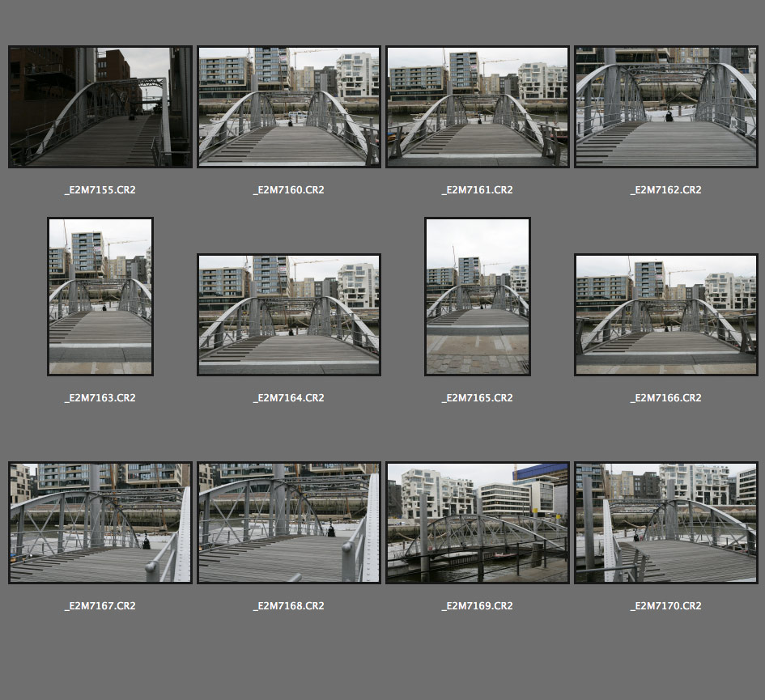765x700 pixels.
Task: Select the filename text _E2M7170.CR2
Action: pyautogui.click(x=666, y=606)
